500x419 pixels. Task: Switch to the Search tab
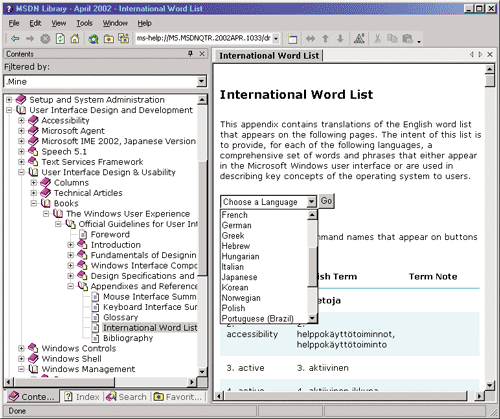pos(127,397)
